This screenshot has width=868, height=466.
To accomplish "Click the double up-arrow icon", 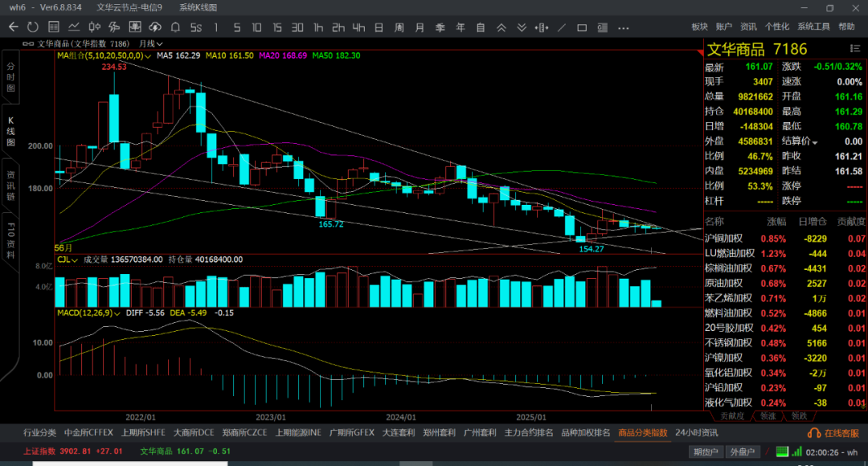I will [x=501, y=27].
